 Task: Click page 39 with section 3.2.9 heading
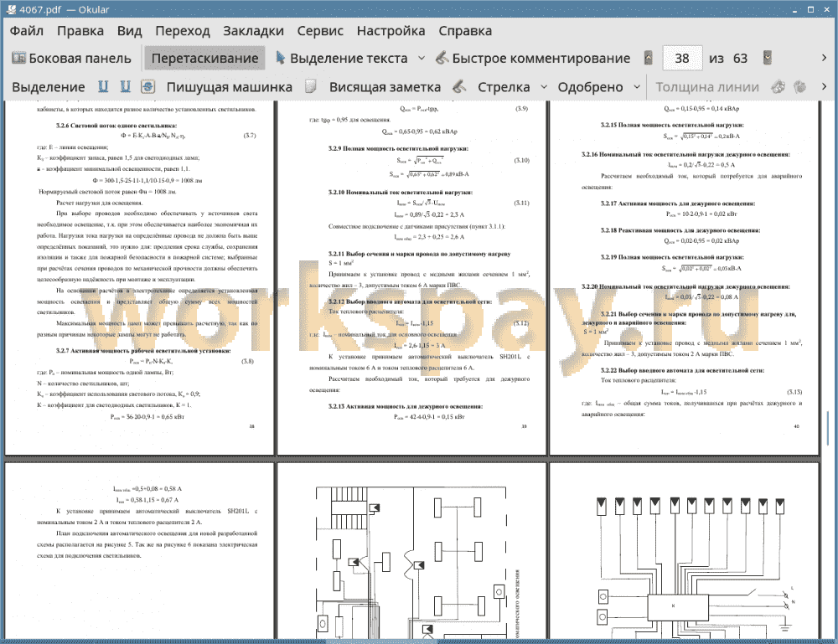411,278
